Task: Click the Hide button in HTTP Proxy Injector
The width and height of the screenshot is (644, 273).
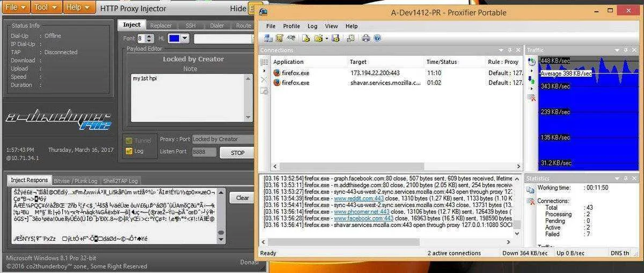Action: (238, 9)
